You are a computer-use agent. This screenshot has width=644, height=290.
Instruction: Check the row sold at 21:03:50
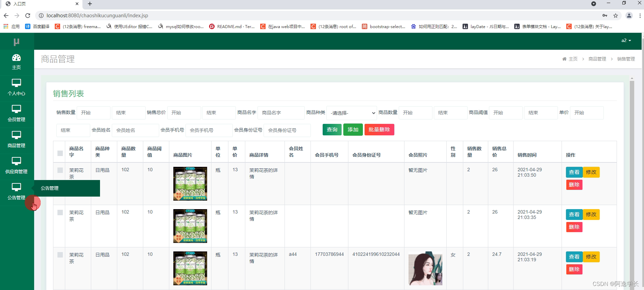pyautogui.click(x=60, y=170)
